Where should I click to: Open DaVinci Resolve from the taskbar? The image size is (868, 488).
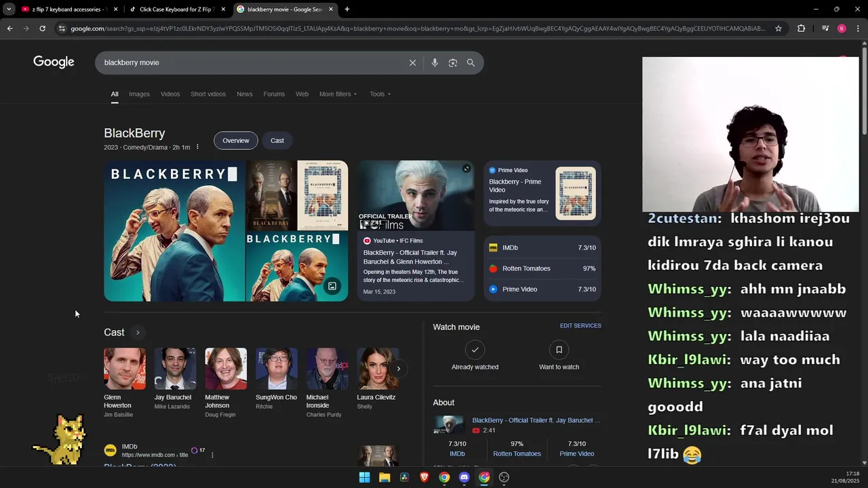click(404, 477)
